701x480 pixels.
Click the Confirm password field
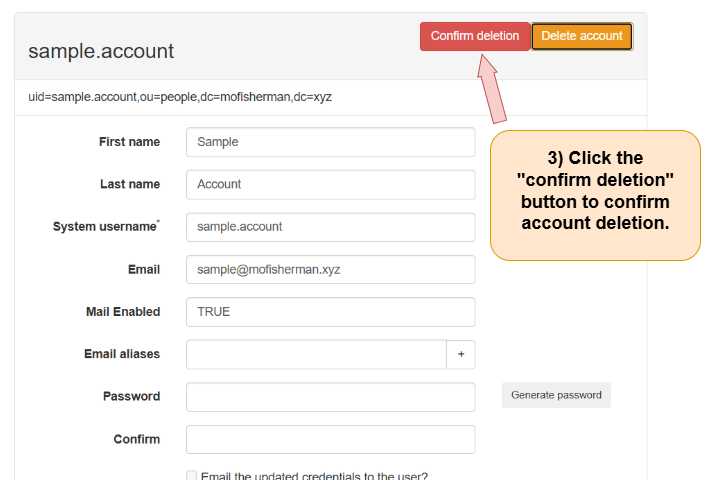tap(330, 439)
